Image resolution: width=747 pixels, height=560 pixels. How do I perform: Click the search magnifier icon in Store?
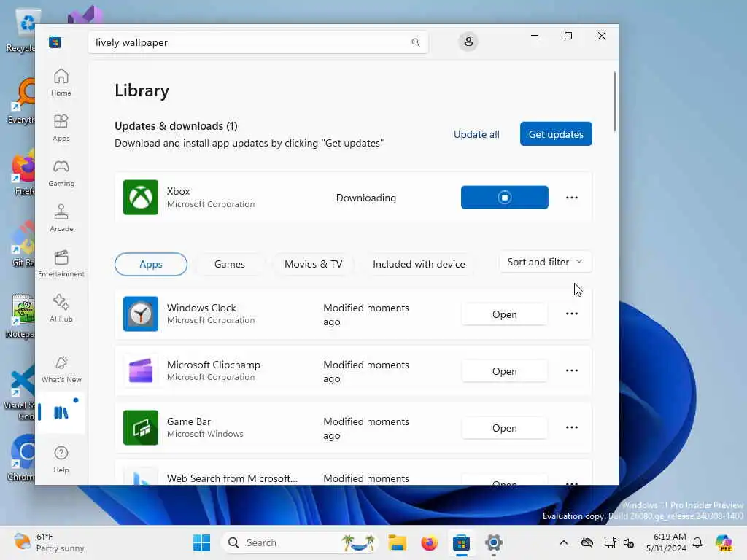pos(415,42)
